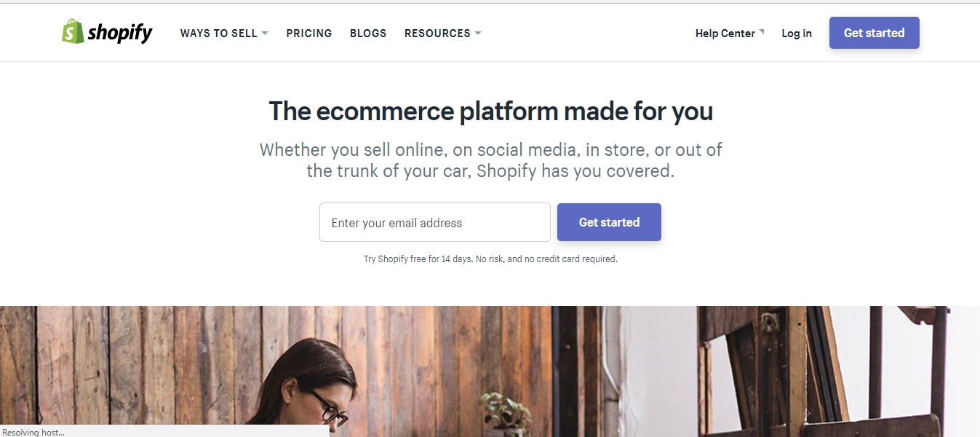Click the Shopify shopping bag logo icon
The width and height of the screenshot is (980, 437).
(x=73, y=31)
